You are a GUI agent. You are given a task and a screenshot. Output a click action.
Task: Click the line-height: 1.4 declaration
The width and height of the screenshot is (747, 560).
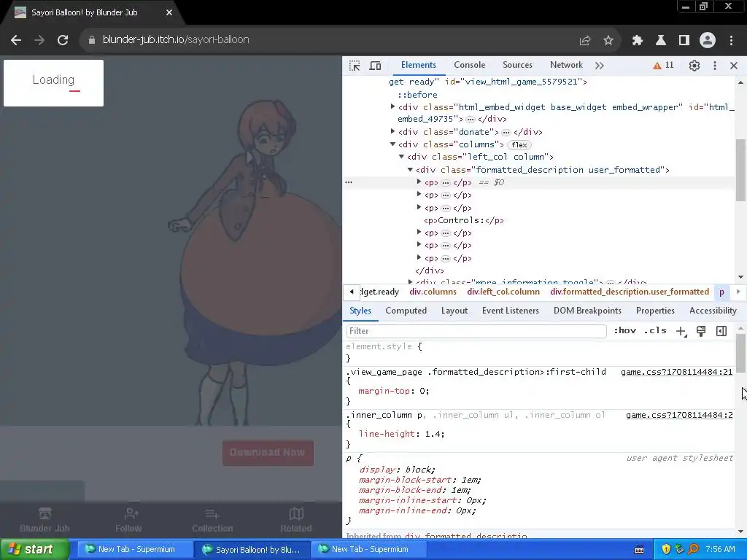(402, 434)
